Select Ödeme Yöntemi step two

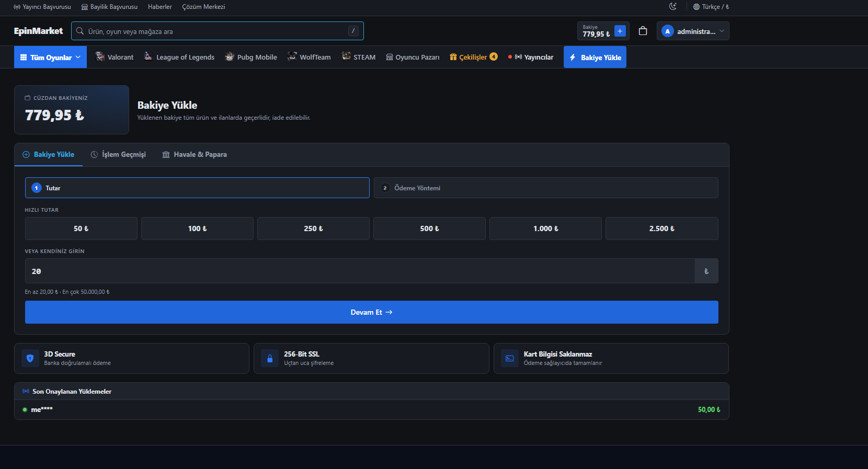546,188
